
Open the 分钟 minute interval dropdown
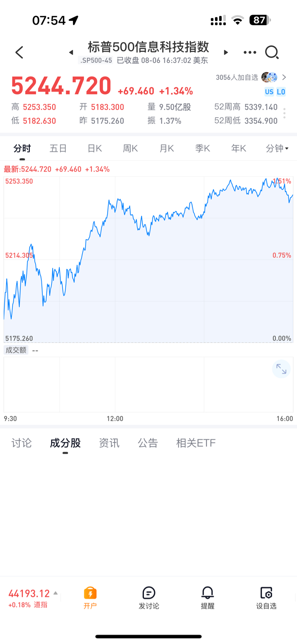[277, 148]
